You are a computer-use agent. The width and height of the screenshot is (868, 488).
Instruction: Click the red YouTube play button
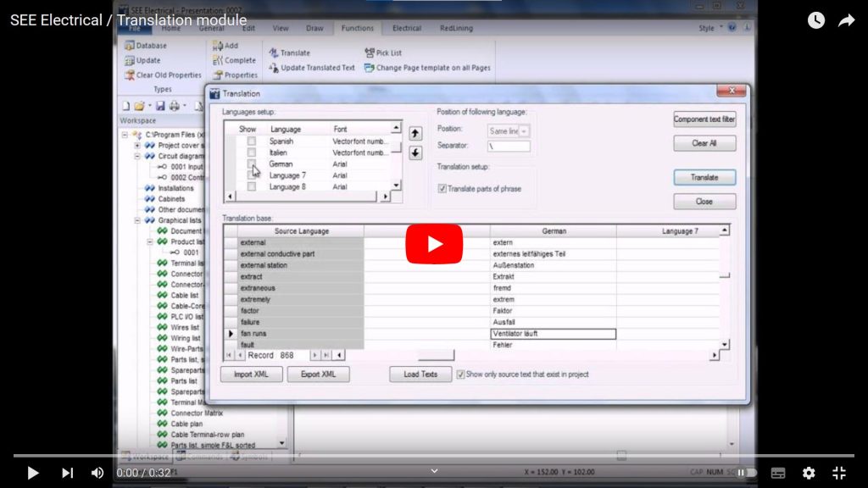pyautogui.click(x=433, y=244)
